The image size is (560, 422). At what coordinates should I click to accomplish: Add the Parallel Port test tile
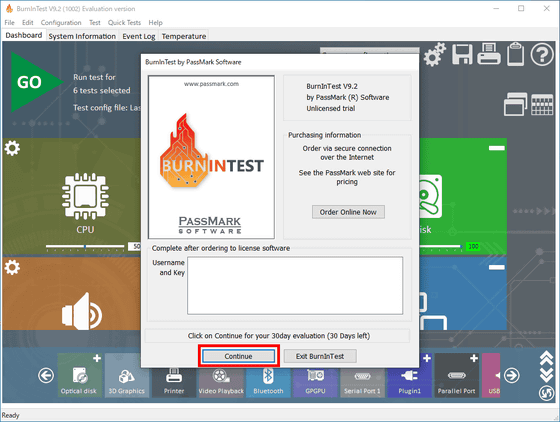point(474,358)
